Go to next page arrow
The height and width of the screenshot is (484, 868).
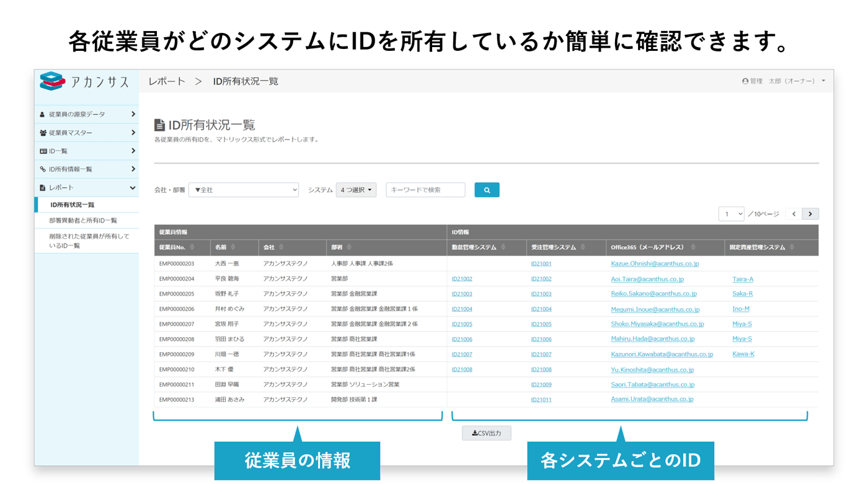point(810,214)
